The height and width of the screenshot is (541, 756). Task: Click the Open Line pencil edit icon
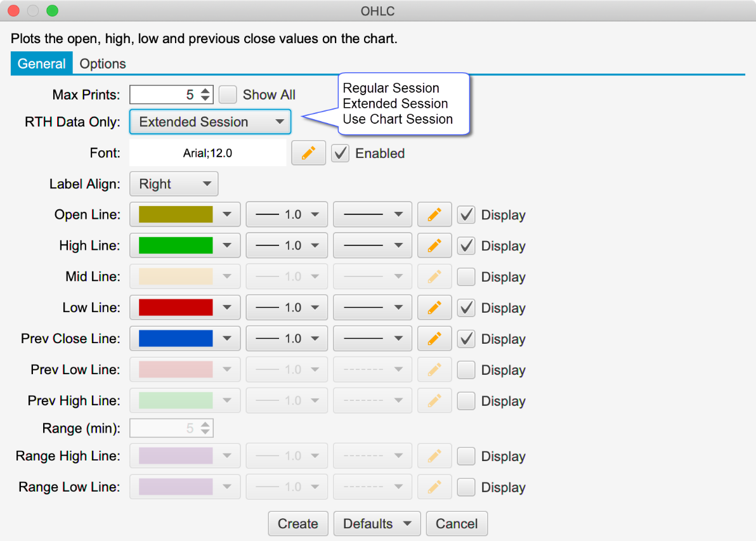(x=434, y=215)
